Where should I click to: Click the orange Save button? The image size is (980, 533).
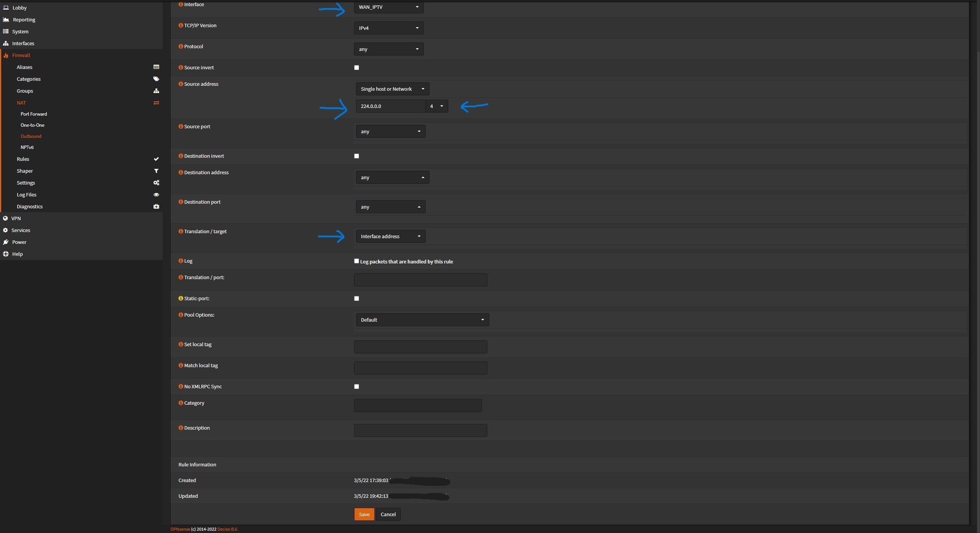[364, 514]
